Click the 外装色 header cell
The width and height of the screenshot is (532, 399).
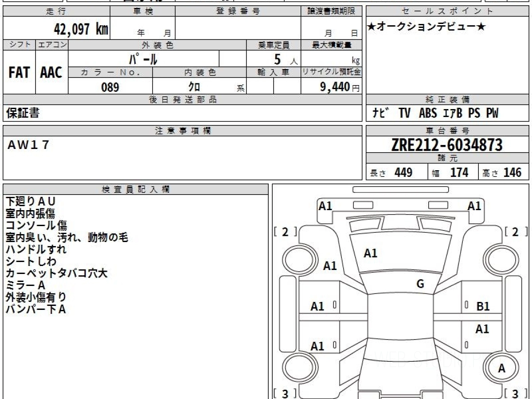point(157,45)
